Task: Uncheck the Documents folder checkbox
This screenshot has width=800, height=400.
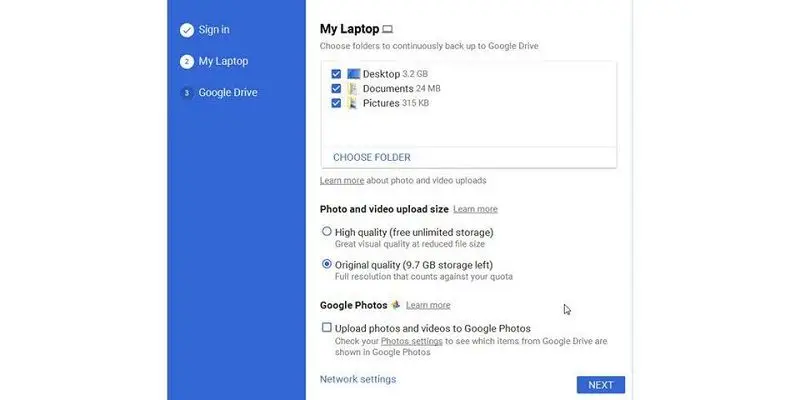Action: (x=336, y=89)
